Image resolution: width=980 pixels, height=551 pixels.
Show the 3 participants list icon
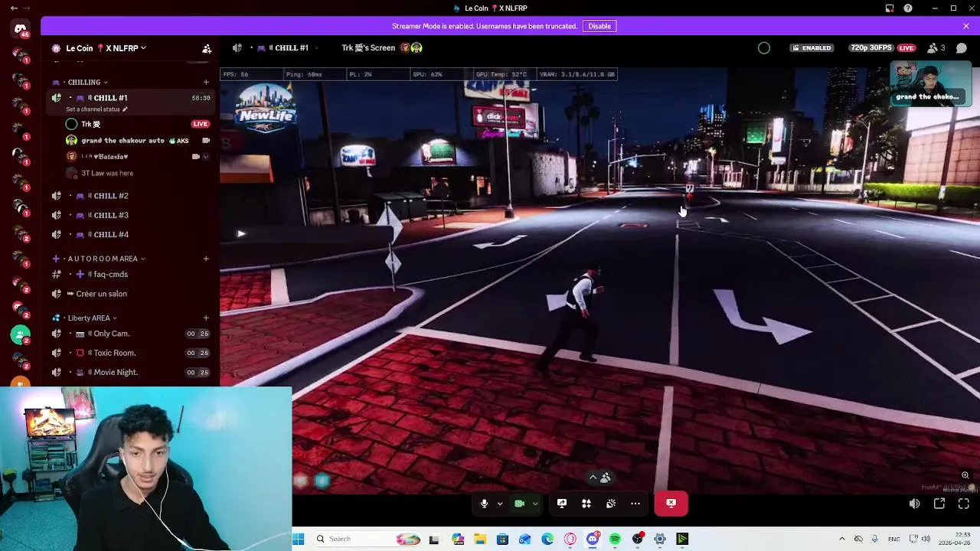coord(936,48)
